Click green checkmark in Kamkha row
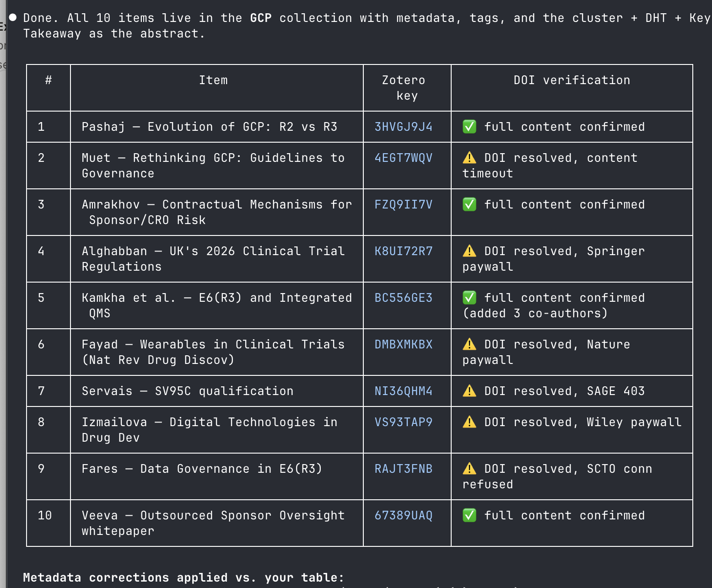The height and width of the screenshot is (588, 712). pos(469,298)
